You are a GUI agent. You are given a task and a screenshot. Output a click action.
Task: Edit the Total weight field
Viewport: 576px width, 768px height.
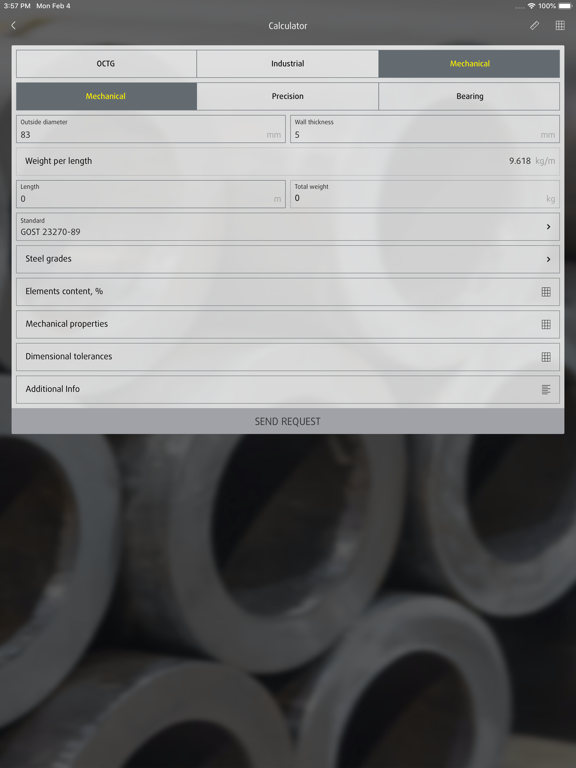click(425, 194)
